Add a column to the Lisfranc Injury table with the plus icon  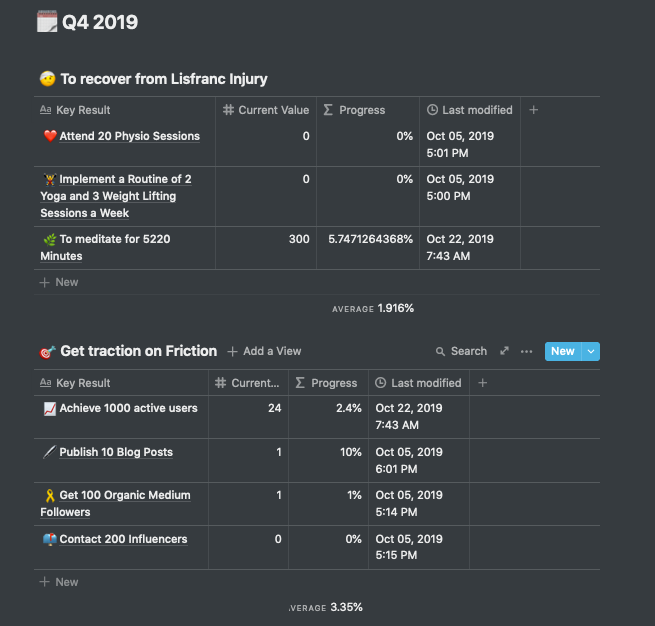[x=533, y=110]
